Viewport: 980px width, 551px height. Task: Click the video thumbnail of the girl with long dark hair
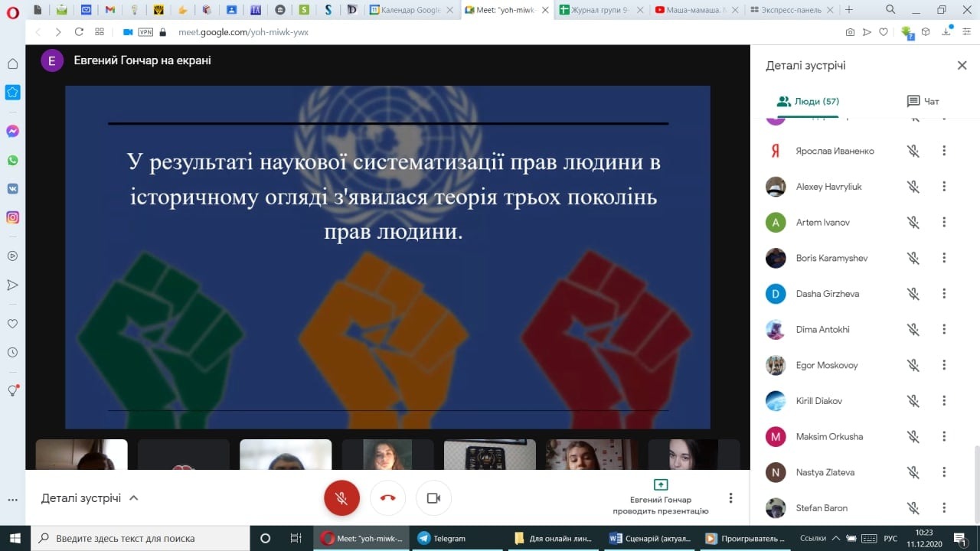[387, 455]
